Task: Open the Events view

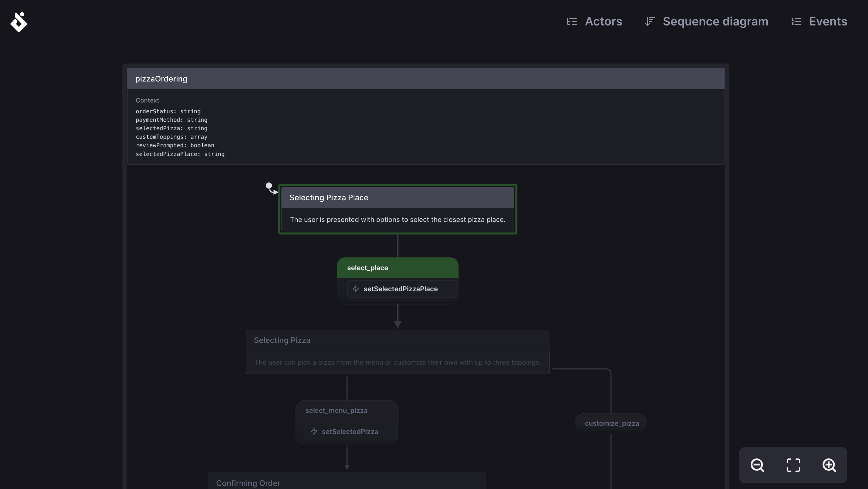Action: [828, 21]
